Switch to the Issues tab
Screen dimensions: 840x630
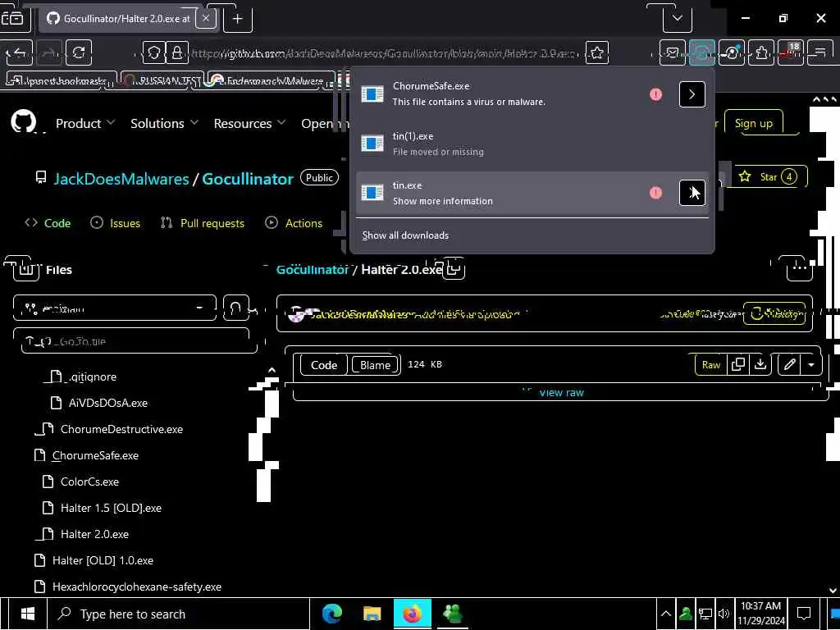pos(115,223)
